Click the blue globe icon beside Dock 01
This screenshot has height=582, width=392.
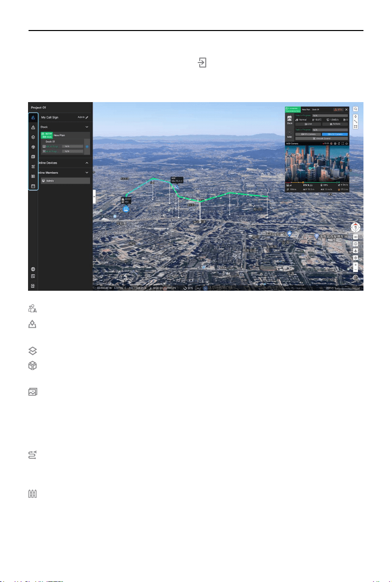(x=87, y=147)
